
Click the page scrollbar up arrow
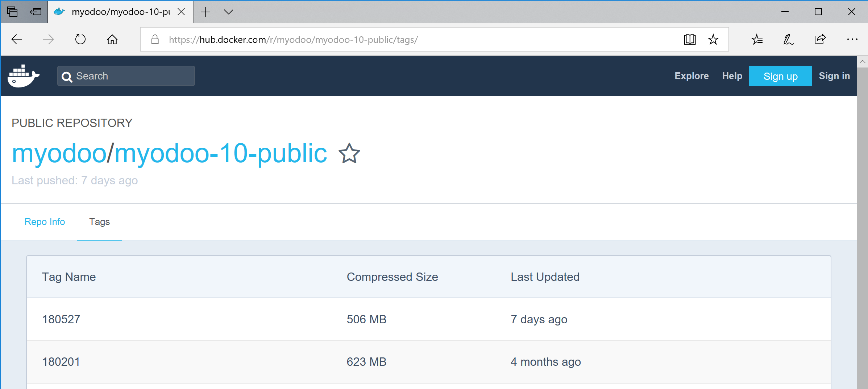(863, 62)
